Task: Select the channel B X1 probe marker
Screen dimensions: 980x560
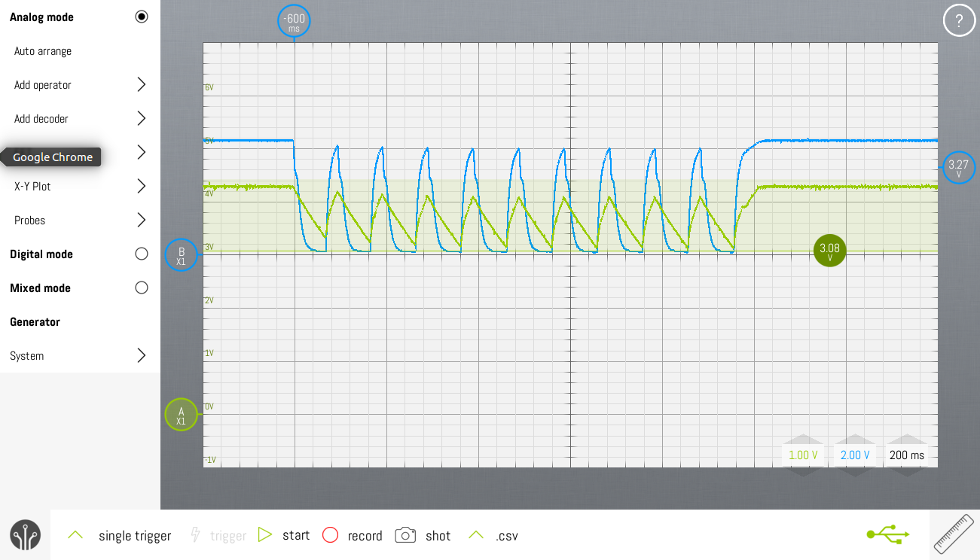Action: point(181,255)
